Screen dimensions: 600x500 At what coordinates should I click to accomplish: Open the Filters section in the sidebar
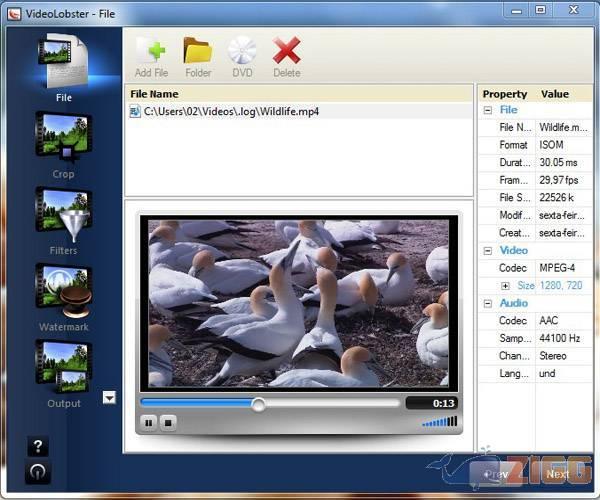(x=64, y=221)
